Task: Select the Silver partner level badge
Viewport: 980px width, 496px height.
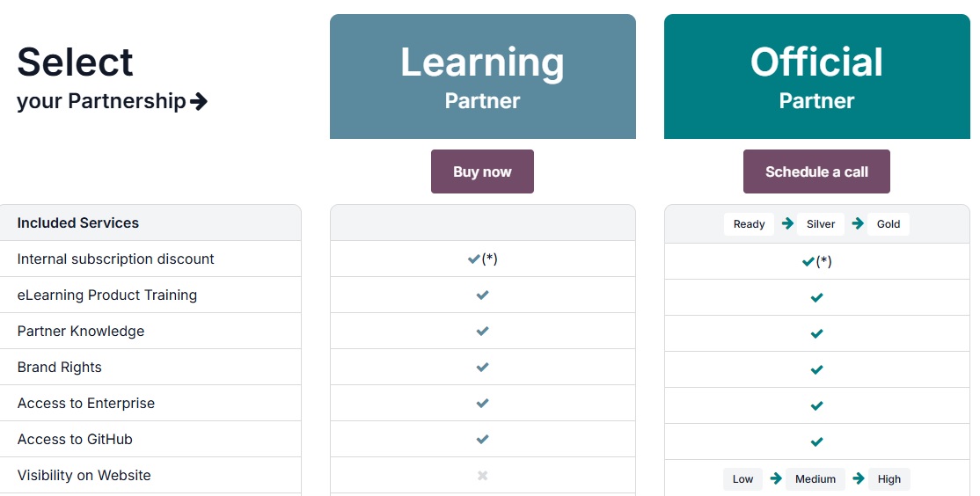Action: click(x=821, y=224)
